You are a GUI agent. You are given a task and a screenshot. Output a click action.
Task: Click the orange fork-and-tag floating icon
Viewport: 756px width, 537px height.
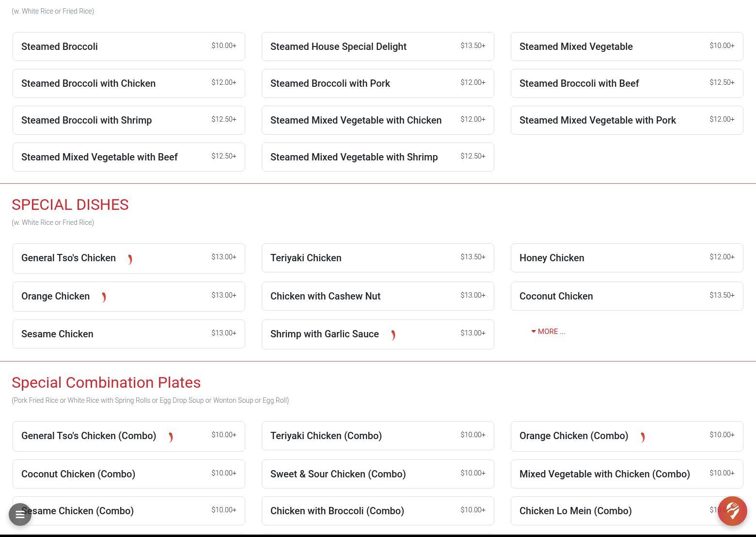click(732, 511)
